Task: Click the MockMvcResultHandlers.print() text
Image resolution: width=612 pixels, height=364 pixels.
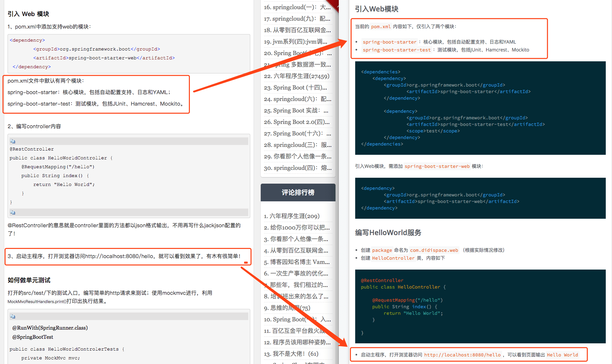Action: 37,301
